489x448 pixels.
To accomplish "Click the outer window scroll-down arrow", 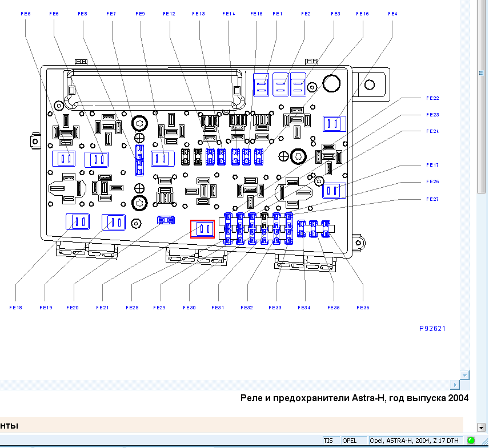I will coord(481,427).
